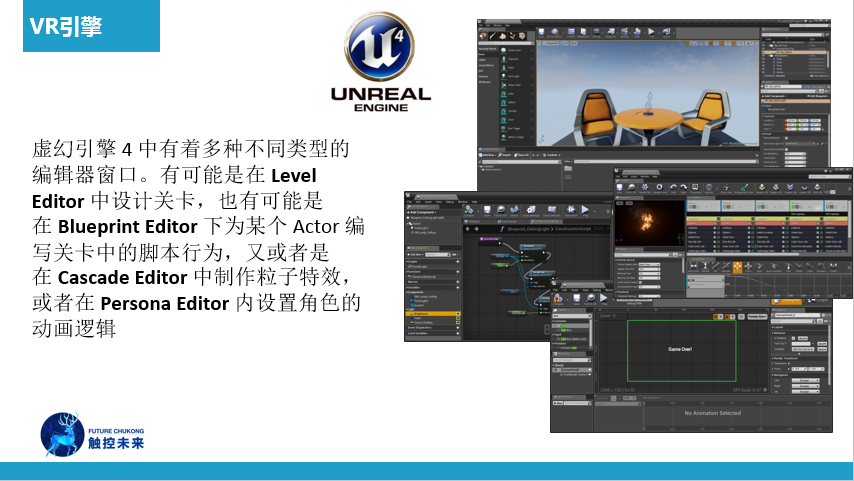854x481 pixels.
Task: Open Marketplace from Level Editor toolbar
Action: tap(583, 33)
